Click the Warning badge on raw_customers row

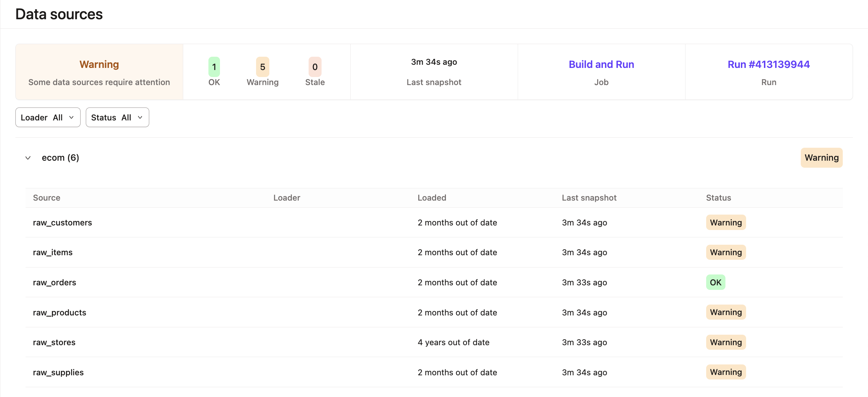pyautogui.click(x=725, y=222)
